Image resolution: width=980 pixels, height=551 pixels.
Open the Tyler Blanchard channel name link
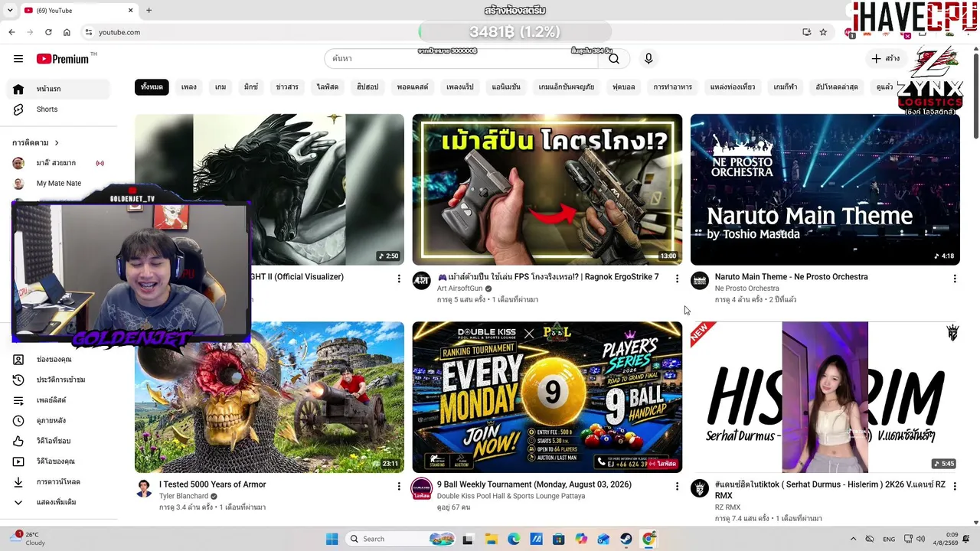[x=184, y=496]
